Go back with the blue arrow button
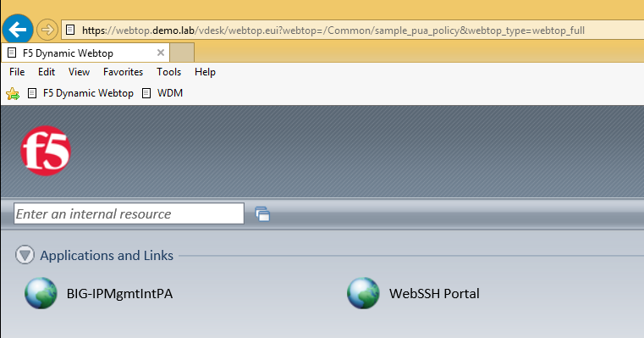The height and width of the screenshot is (338, 644). click(18, 29)
